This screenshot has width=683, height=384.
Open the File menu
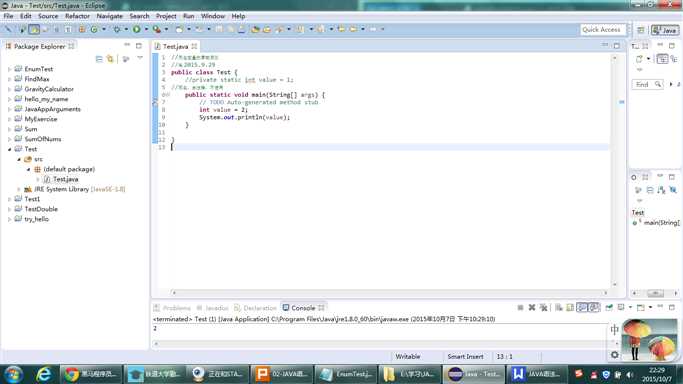pos(8,16)
